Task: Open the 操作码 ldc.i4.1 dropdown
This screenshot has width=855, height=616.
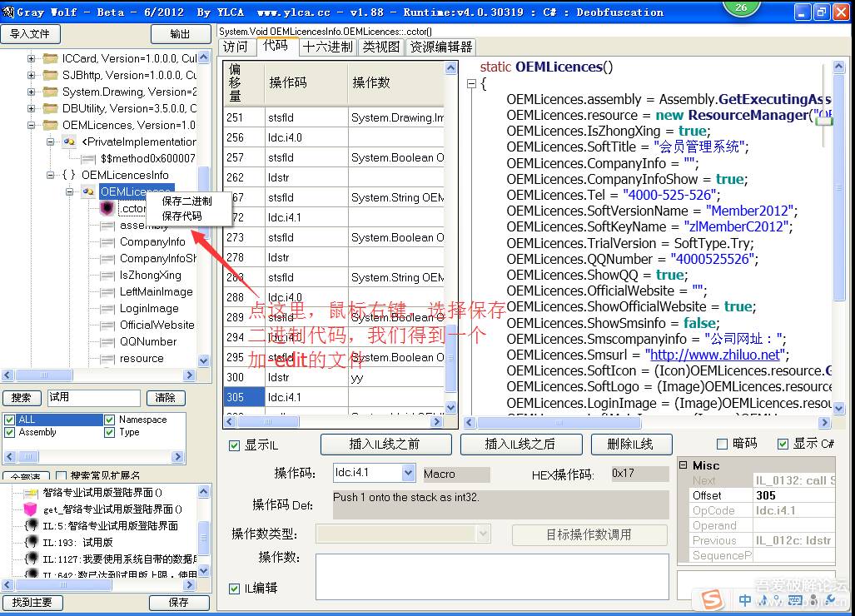Action: 408,473
